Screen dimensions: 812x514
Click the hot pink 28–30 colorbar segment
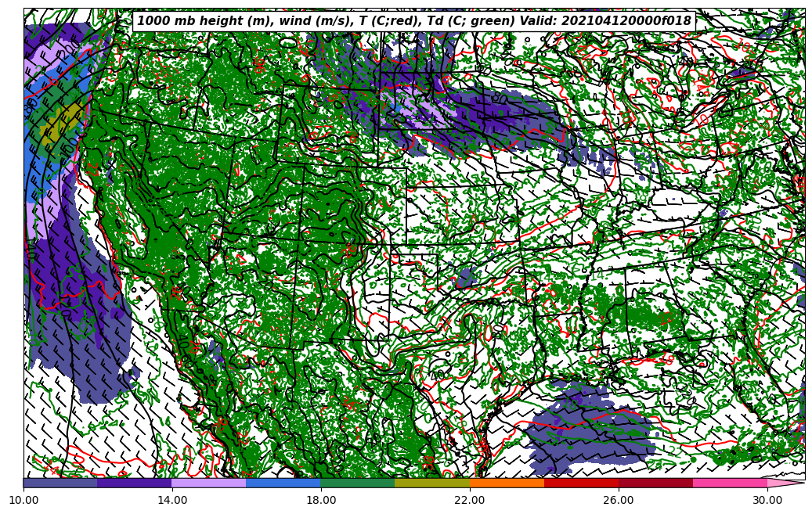[730, 483]
